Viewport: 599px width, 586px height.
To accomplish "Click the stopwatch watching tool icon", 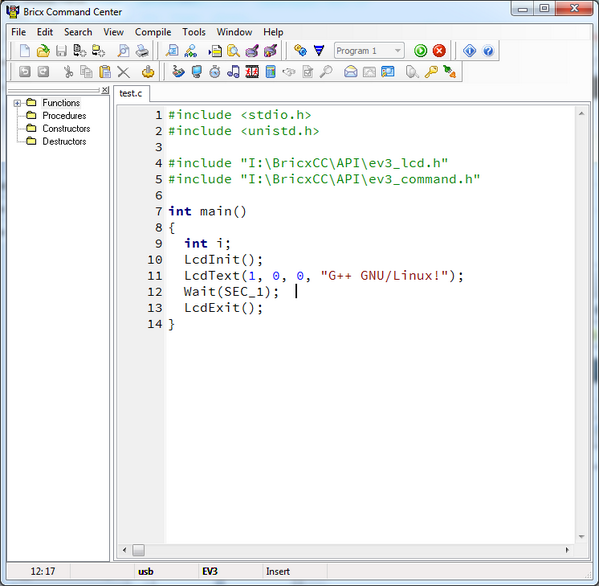I will pos(215,71).
